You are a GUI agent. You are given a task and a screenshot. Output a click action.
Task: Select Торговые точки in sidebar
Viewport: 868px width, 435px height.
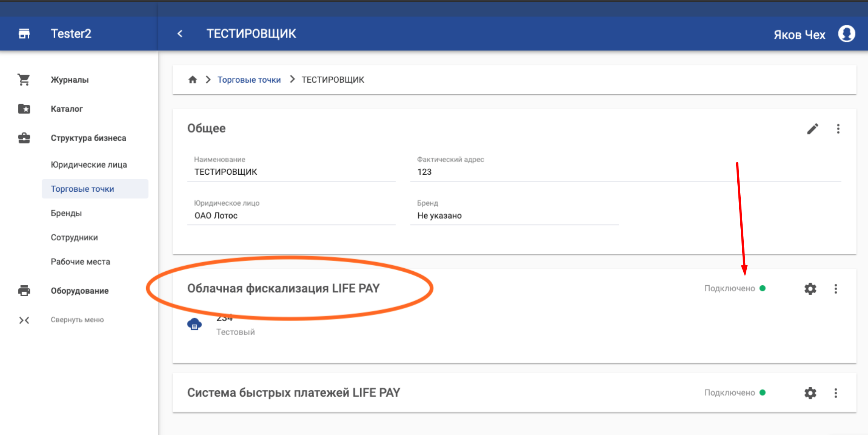click(95, 189)
